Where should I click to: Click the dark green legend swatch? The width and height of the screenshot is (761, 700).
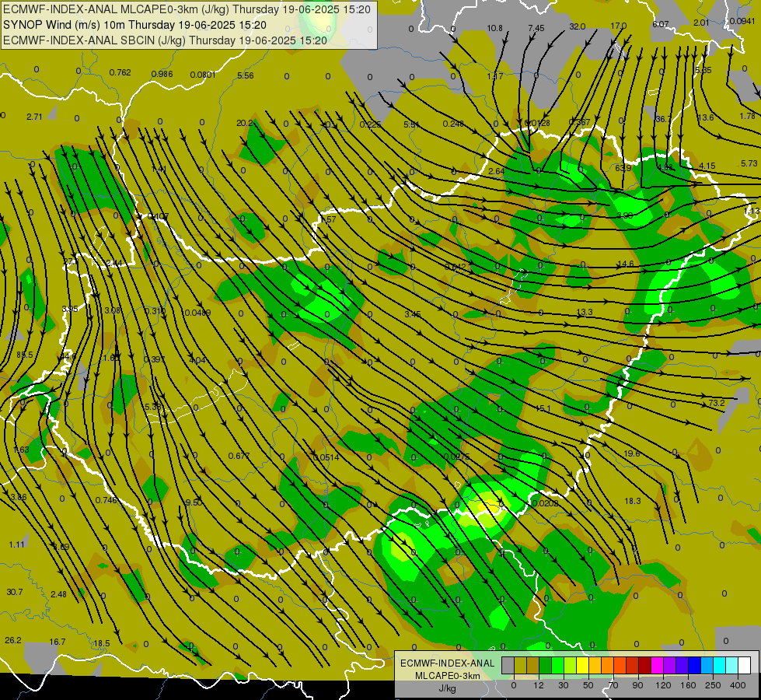(x=546, y=665)
